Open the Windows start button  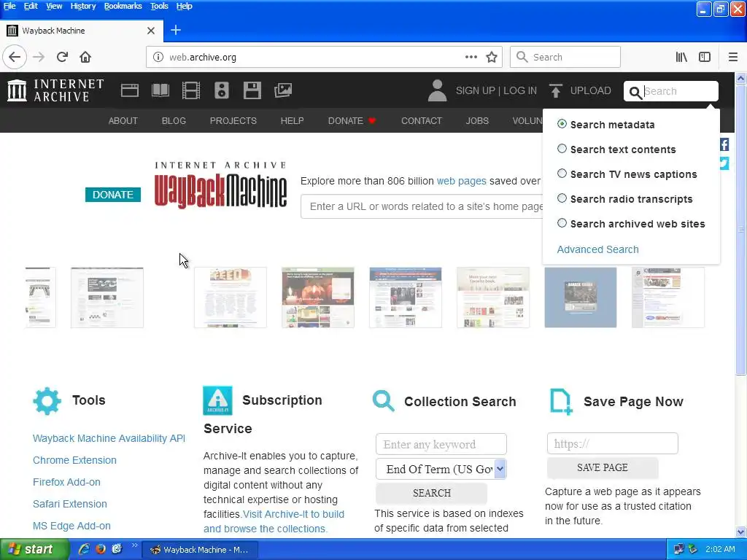click(34, 550)
